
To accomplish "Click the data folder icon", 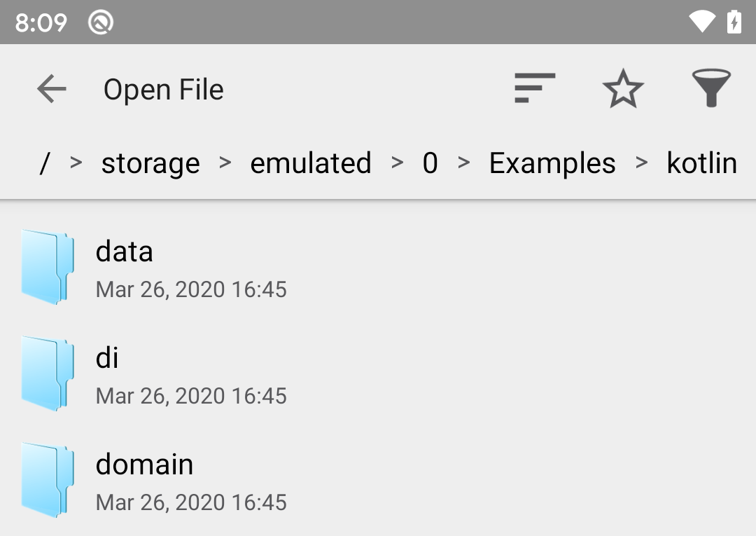I will pyautogui.click(x=47, y=268).
